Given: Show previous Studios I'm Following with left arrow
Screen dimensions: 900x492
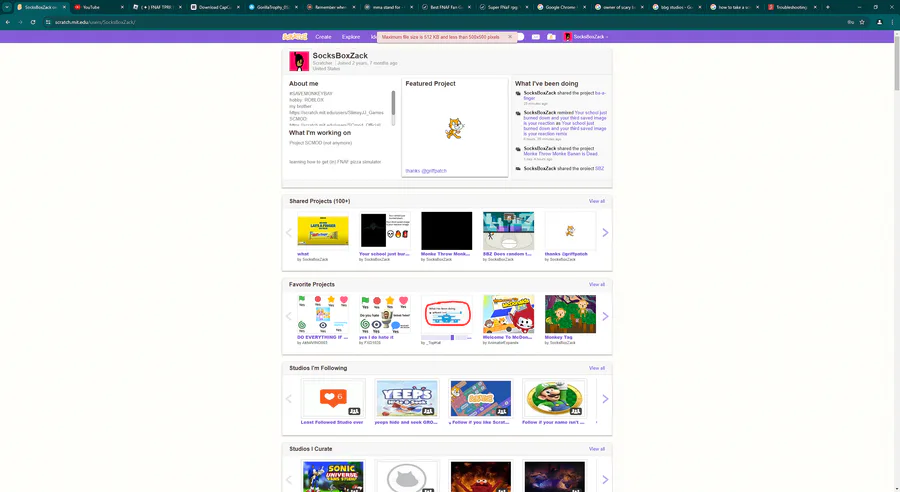Looking at the screenshot, I should pos(289,399).
